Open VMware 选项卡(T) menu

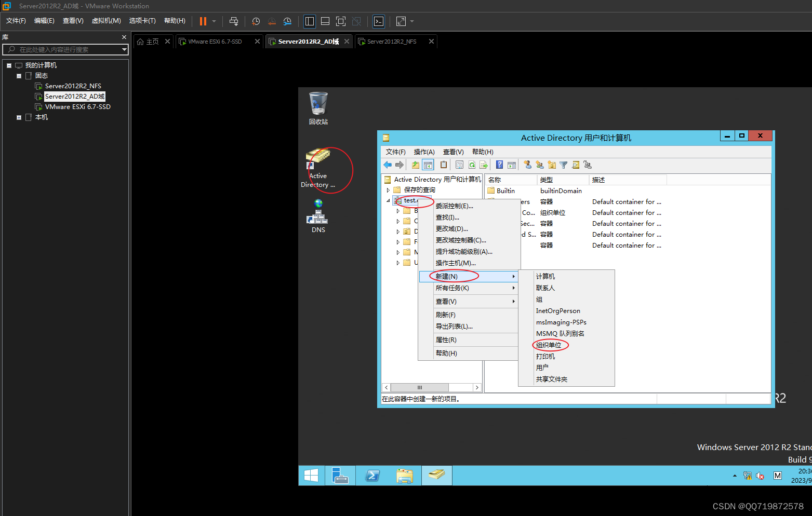[x=142, y=21]
